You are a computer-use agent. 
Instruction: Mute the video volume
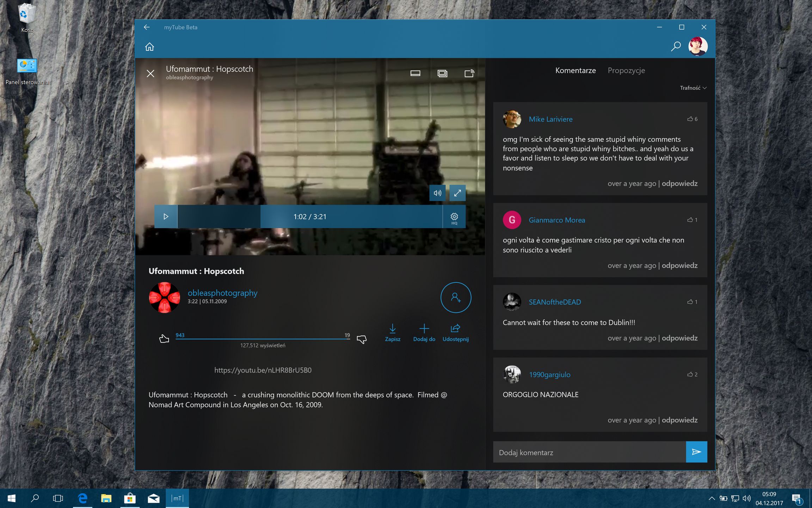click(437, 193)
